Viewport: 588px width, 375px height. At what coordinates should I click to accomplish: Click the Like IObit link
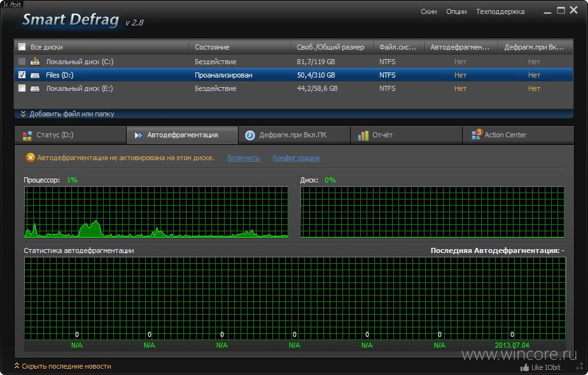pyautogui.click(x=545, y=367)
